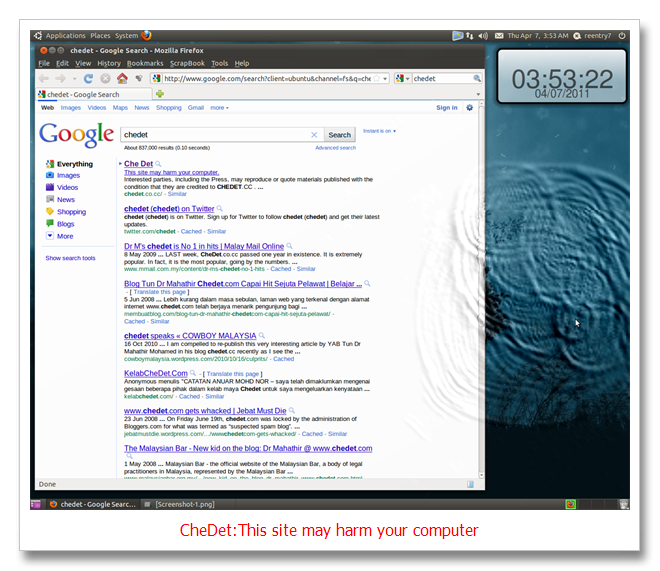Click the Blogs icon in left sidebar

(x=50, y=223)
